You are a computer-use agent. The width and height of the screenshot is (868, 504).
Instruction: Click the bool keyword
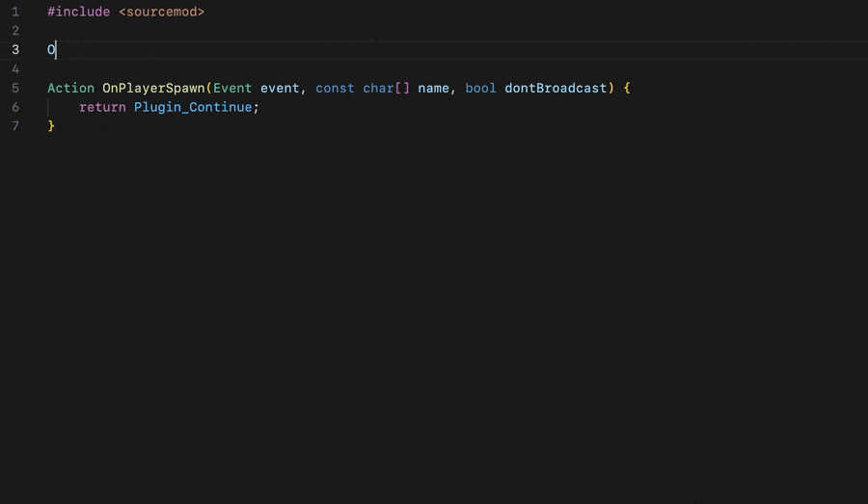coord(480,88)
